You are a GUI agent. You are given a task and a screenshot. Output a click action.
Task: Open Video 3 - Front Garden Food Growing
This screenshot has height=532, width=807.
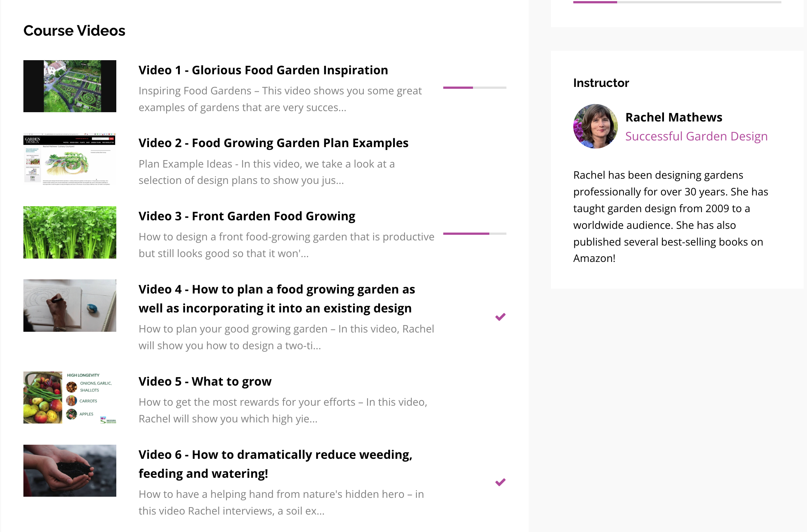tap(247, 216)
